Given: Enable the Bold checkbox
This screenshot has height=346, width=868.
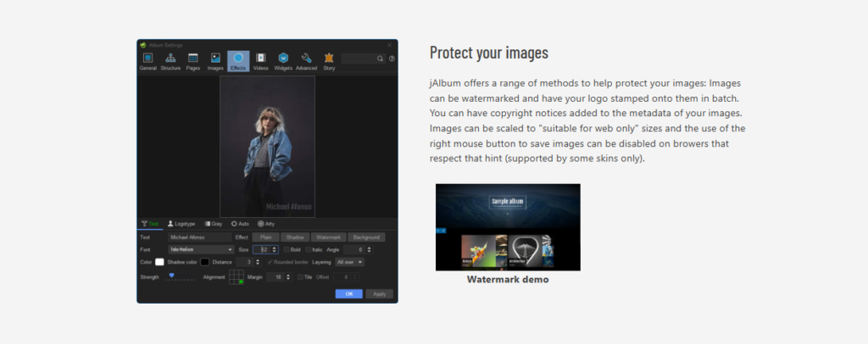Looking at the screenshot, I should click(287, 249).
